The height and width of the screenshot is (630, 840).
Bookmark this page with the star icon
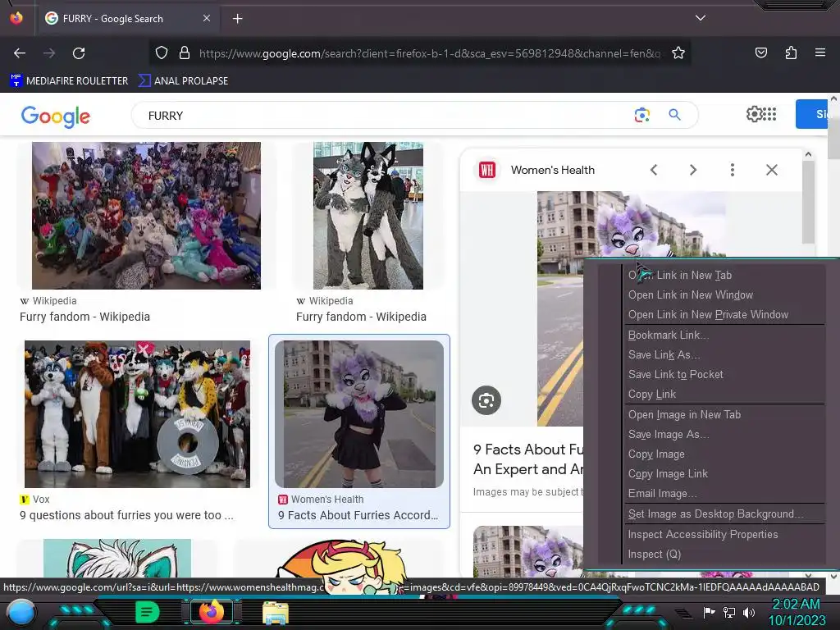pyautogui.click(x=678, y=53)
